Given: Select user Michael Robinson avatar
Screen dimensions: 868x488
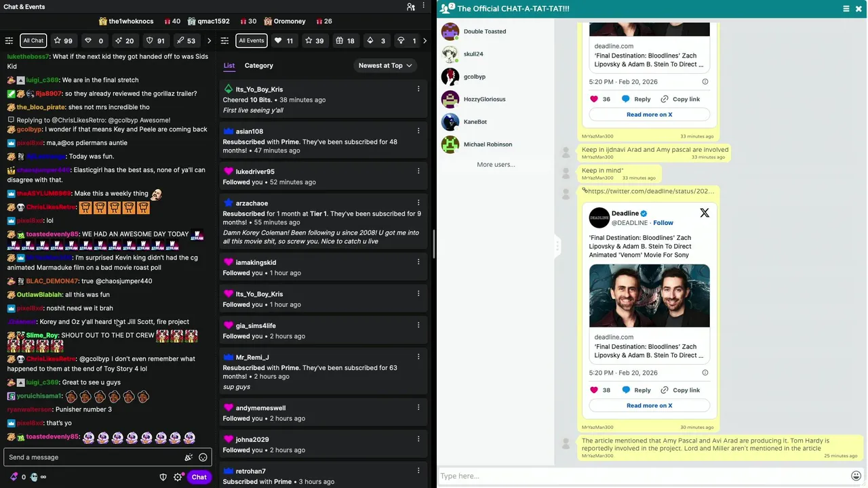Looking at the screenshot, I should point(450,144).
